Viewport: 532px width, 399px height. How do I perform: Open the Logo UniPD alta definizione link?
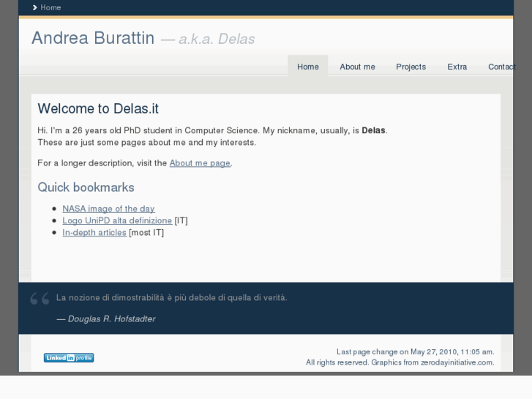(x=117, y=220)
